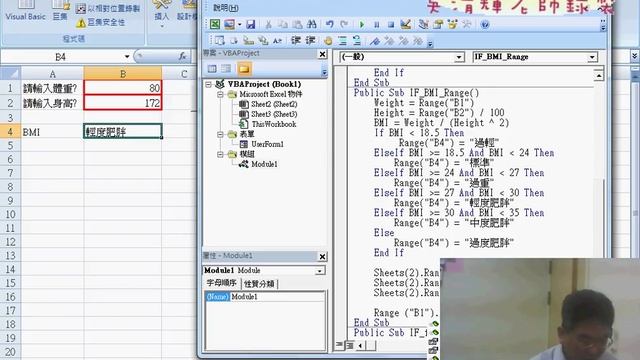Open VBA Help question mark icon
Viewport: 640px width, 360px height.
click(x=484, y=24)
